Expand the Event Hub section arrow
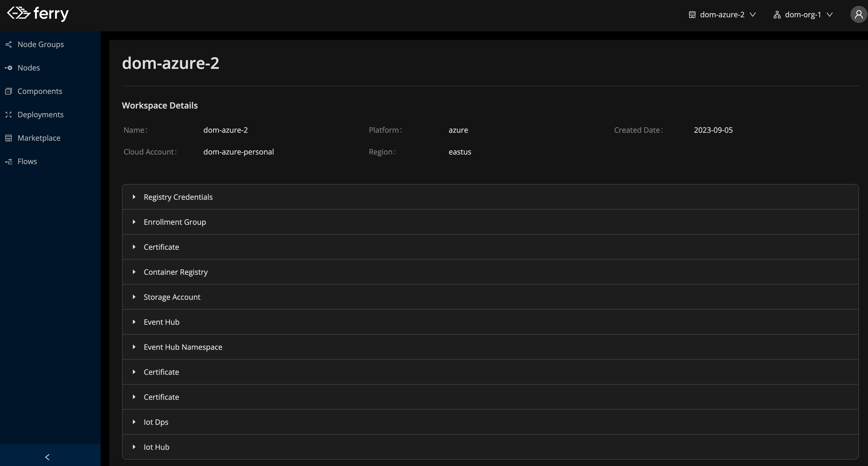 (134, 322)
